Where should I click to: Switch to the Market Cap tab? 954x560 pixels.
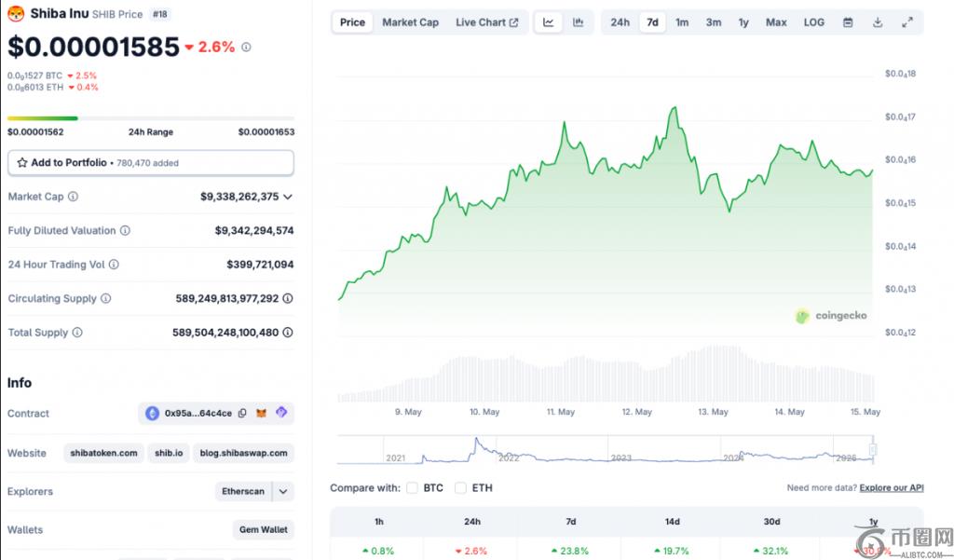coord(410,22)
